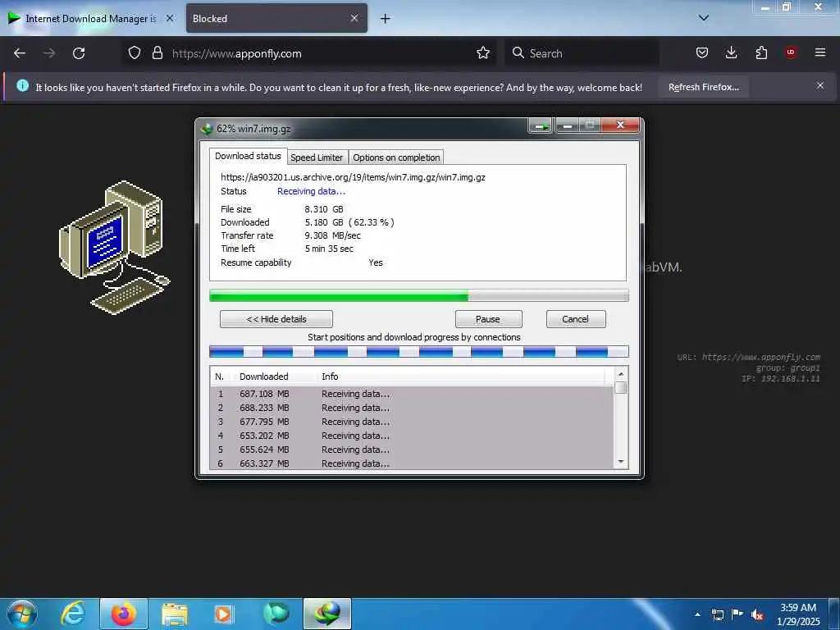Click the Transfer rate value 9.308 MB/sec
Viewport: 840px width, 630px height.
[333, 235]
